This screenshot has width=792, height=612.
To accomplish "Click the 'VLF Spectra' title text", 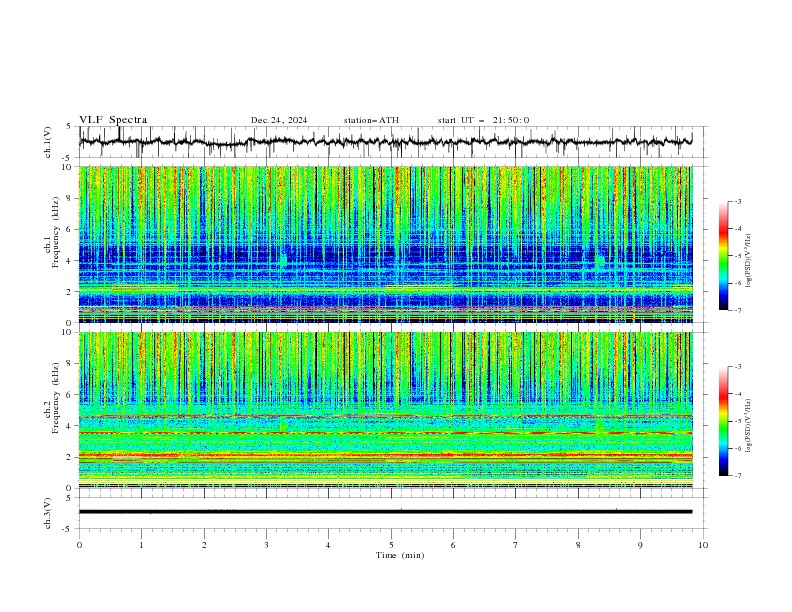I will [x=113, y=120].
